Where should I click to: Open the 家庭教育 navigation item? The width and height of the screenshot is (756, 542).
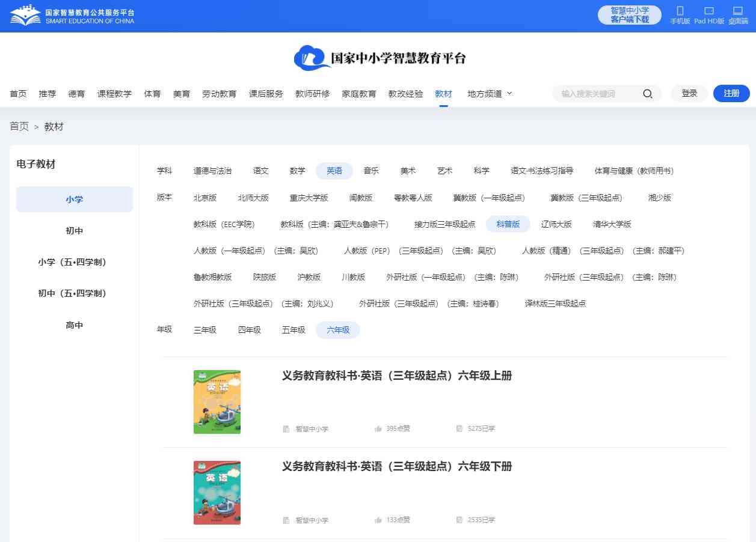tap(359, 94)
